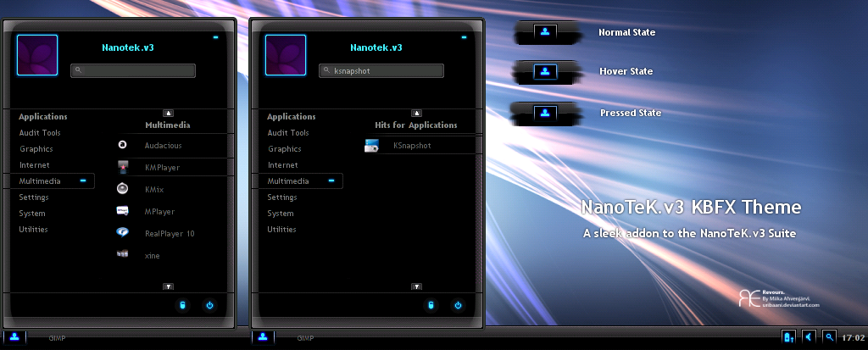
Task: Open xine player icon
Action: pos(122,255)
